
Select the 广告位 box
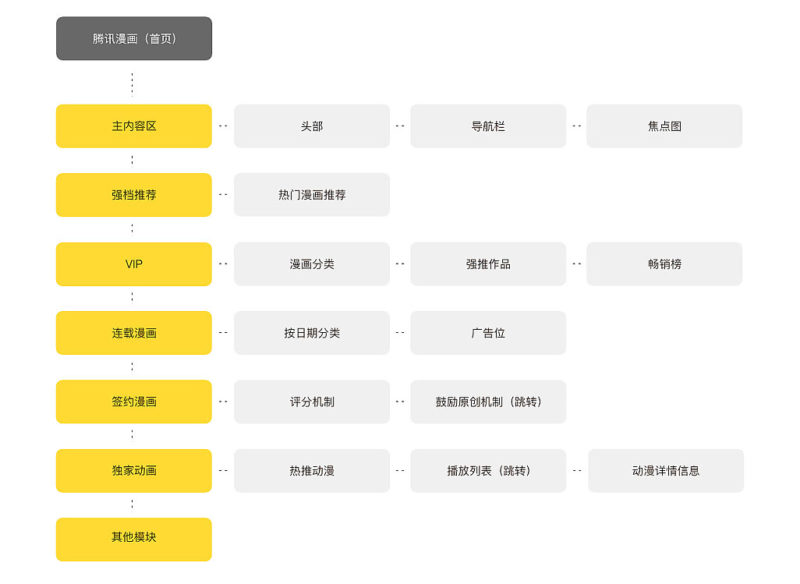(488, 333)
